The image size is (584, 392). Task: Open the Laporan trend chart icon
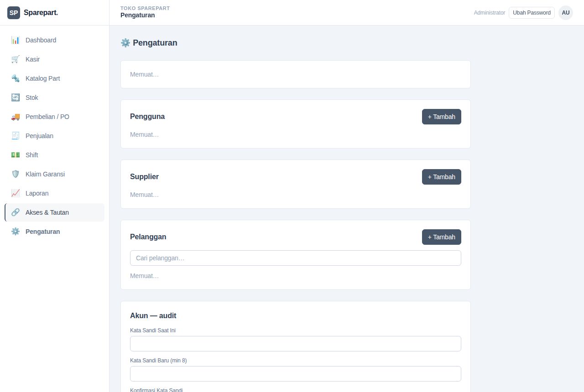[16, 193]
